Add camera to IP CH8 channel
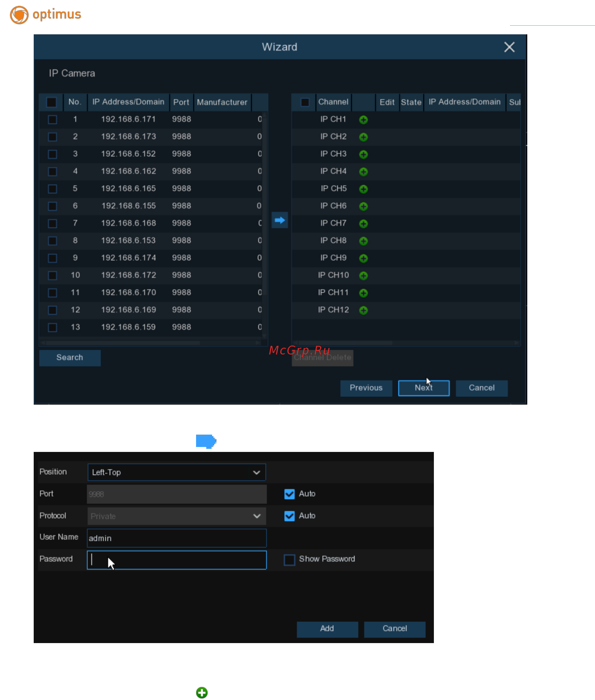The height and width of the screenshot is (700, 595). tap(363, 241)
